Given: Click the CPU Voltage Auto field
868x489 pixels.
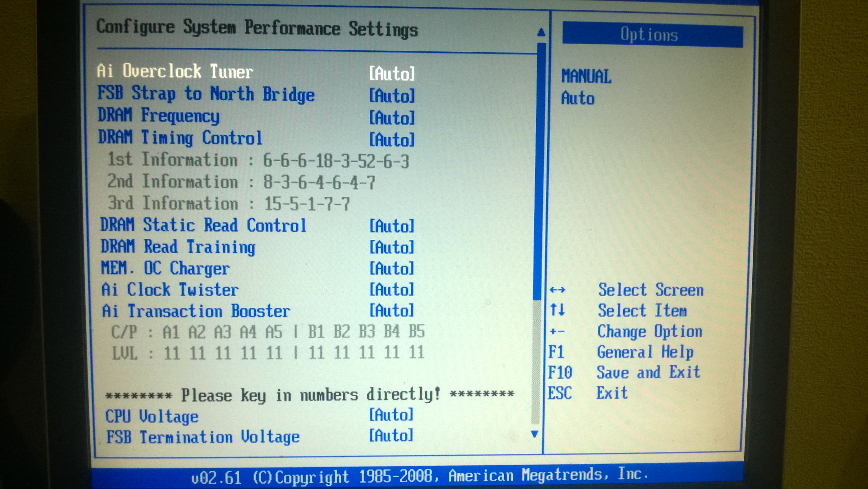Looking at the screenshot, I should 391,414.
